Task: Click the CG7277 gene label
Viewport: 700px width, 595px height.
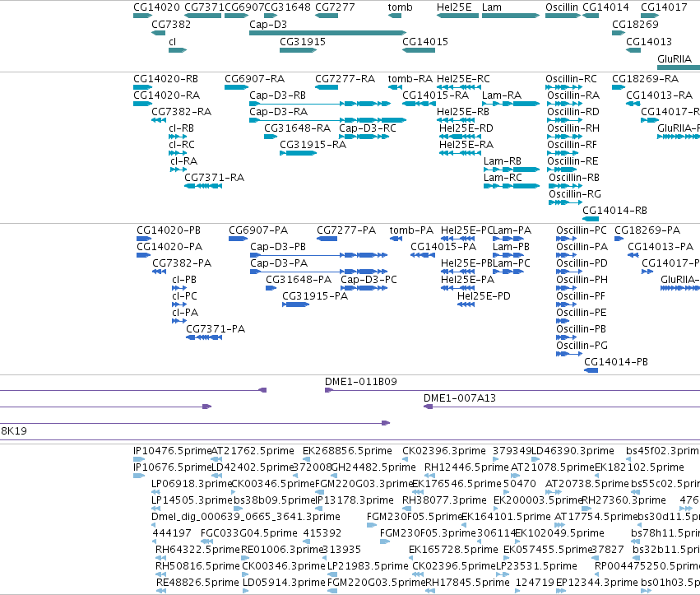Action: (335, 7)
